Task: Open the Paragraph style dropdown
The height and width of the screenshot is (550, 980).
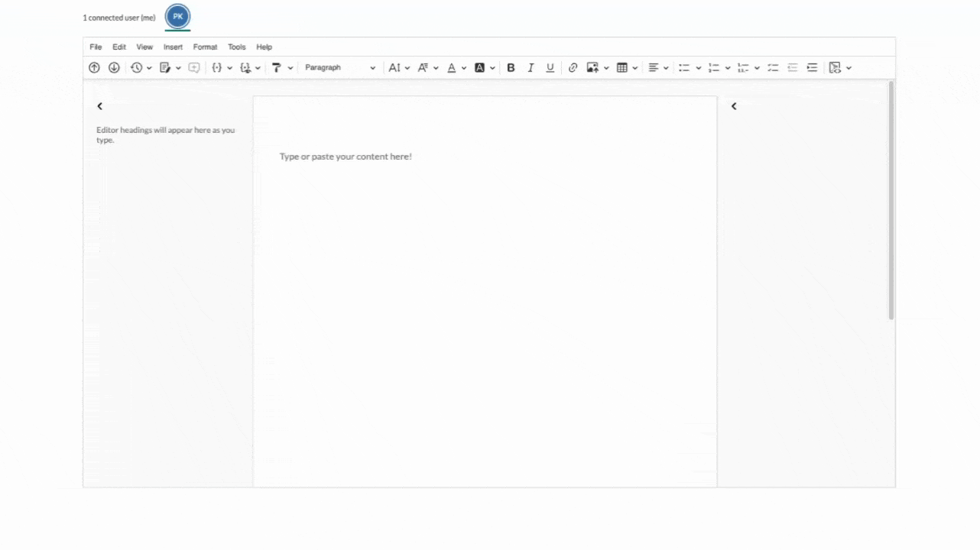Action: (x=339, y=68)
